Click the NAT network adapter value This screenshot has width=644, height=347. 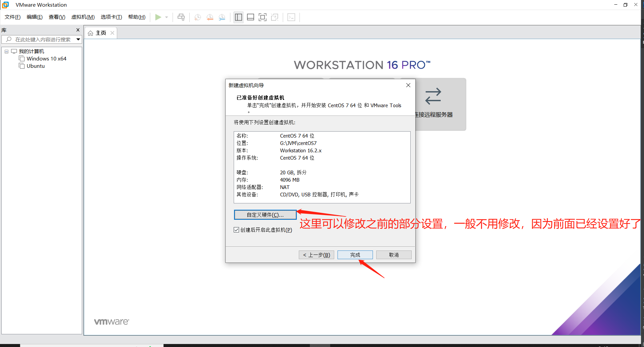[x=285, y=187]
